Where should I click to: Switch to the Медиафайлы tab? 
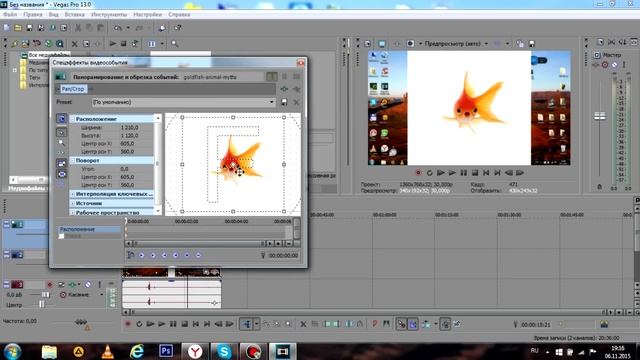click(27, 188)
